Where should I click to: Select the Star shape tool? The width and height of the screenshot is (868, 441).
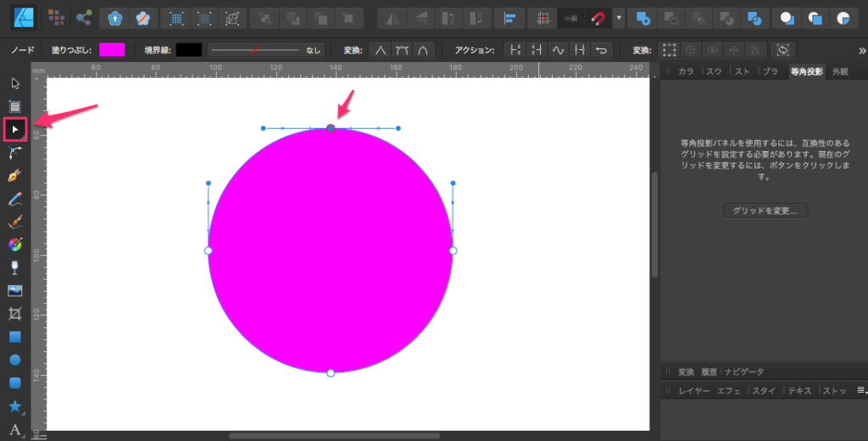(x=14, y=406)
